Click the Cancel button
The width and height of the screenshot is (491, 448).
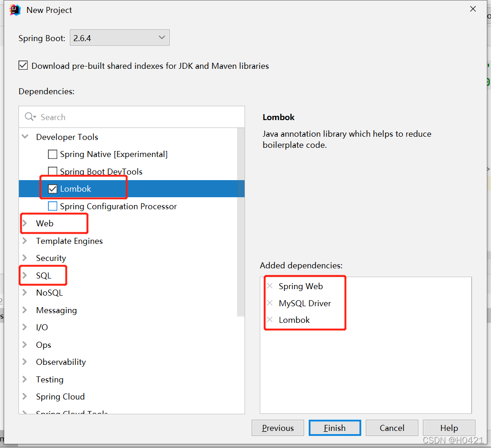[x=392, y=428]
